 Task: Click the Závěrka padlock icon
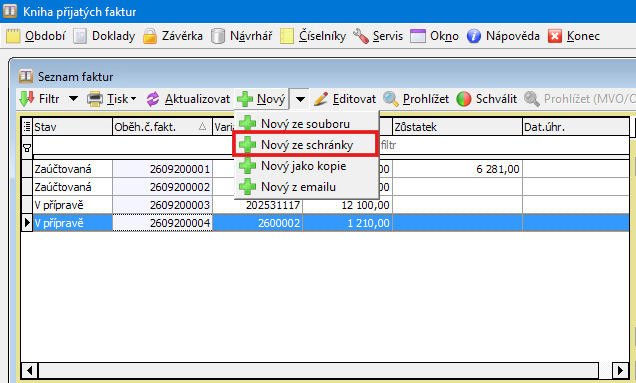[x=150, y=36]
